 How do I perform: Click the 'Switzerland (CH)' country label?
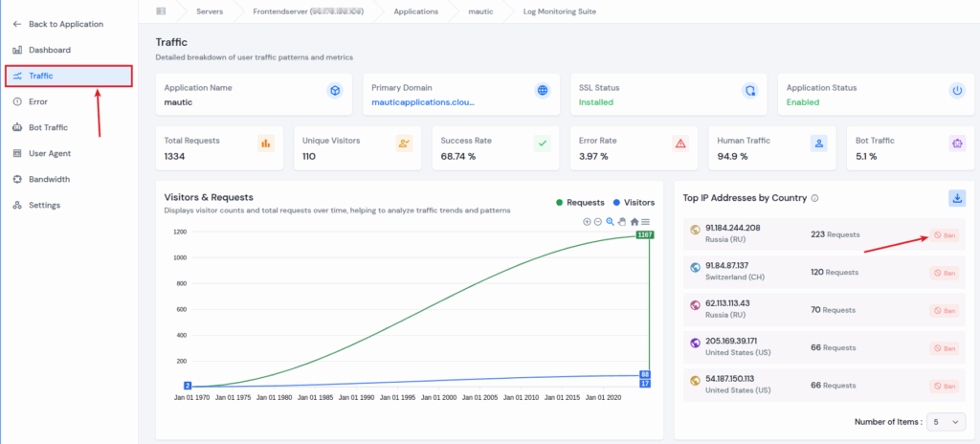click(x=734, y=277)
